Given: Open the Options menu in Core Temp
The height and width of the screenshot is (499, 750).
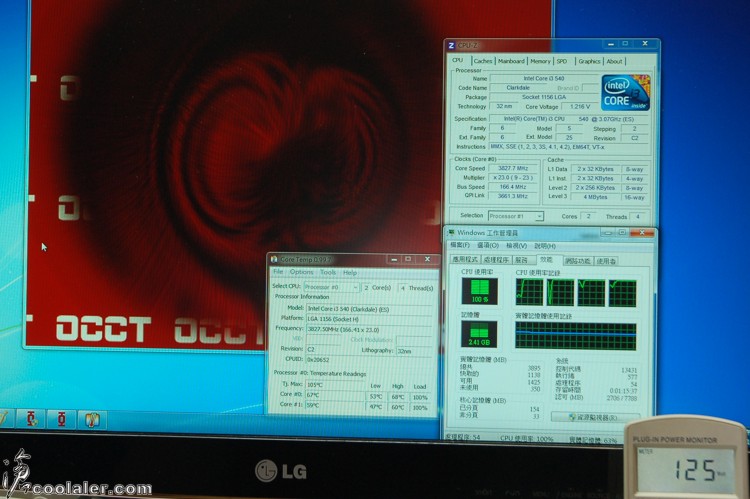Looking at the screenshot, I should (x=301, y=272).
